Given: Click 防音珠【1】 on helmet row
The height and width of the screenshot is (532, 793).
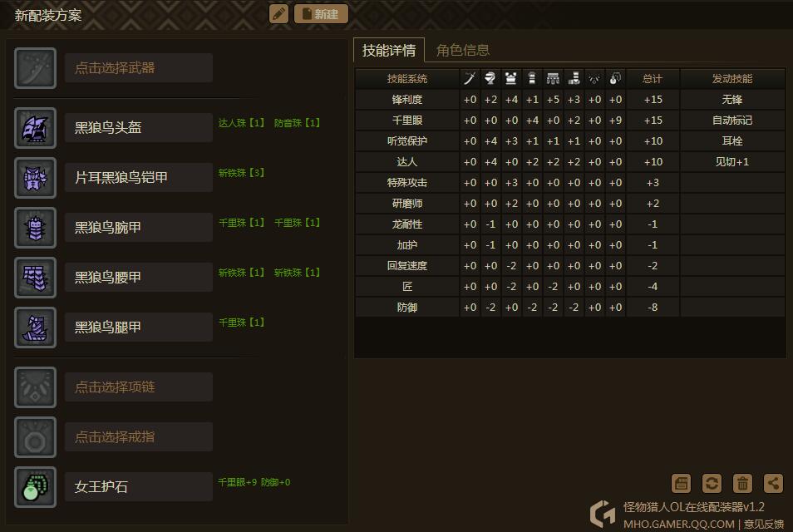Looking at the screenshot, I should 297,123.
